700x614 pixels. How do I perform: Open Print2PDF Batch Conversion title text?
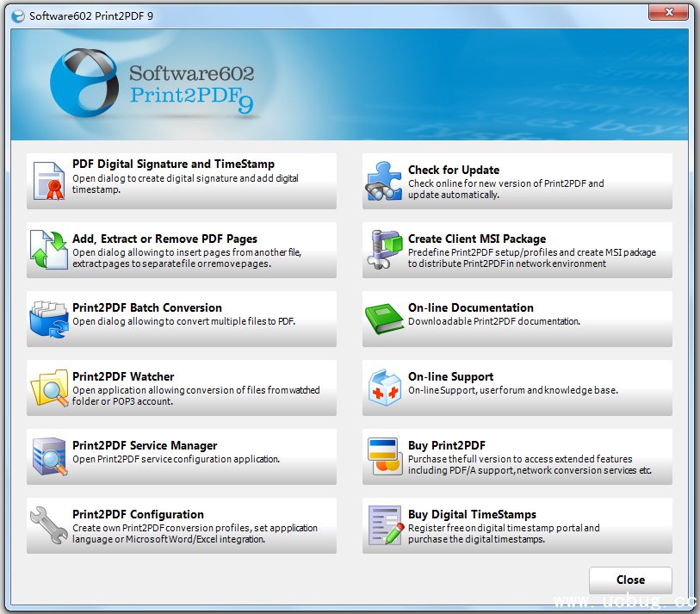tap(146, 307)
